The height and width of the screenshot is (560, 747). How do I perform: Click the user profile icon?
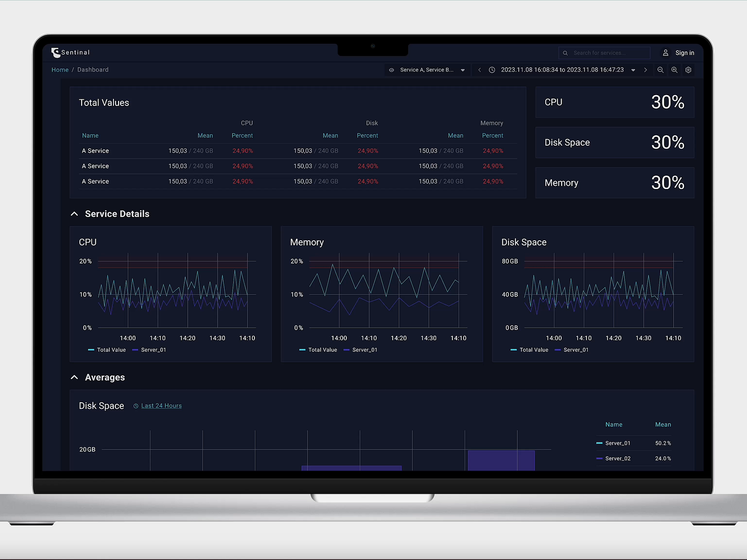(666, 53)
